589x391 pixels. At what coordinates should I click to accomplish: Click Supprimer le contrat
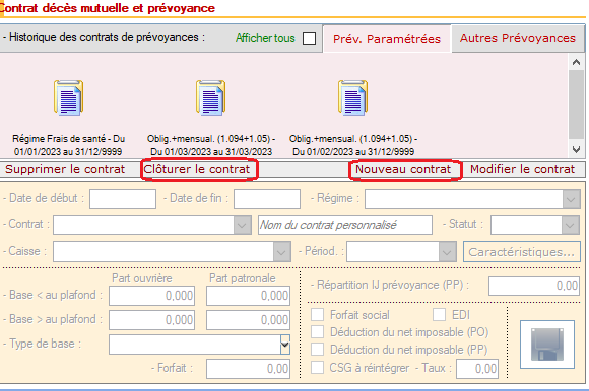pyautogui.click(x=65, y=169)
